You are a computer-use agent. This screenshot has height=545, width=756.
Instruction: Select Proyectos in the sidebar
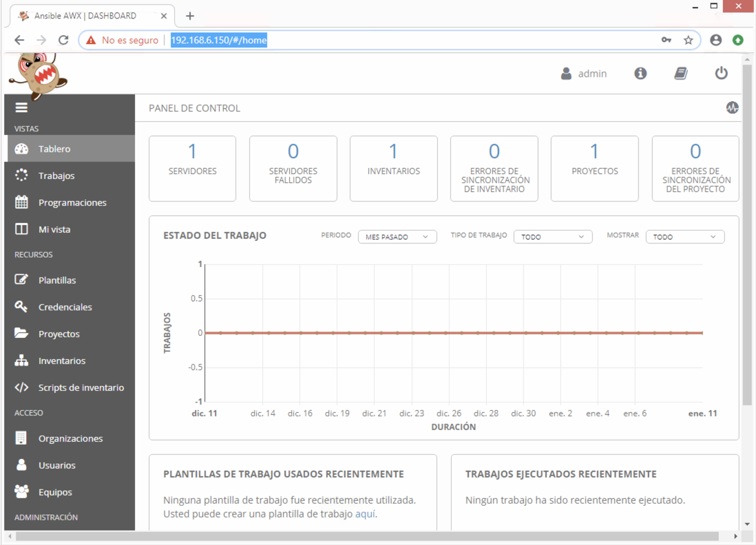tap(70, 334)
